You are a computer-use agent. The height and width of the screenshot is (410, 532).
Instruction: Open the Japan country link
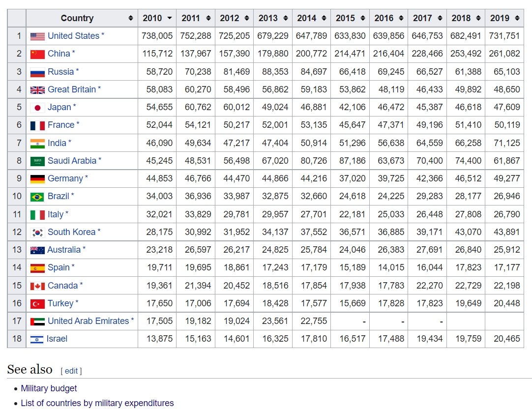(x=59, y=107)
